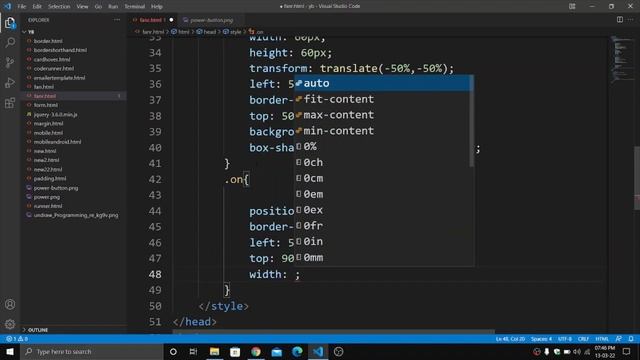Open the File menu

pos(22,7)
